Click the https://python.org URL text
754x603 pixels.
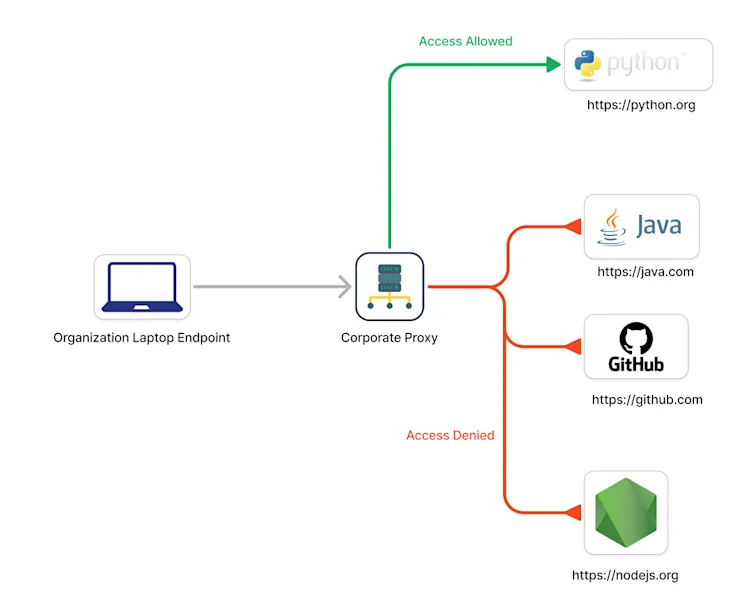pyautogui.click(x=641, y=105)
